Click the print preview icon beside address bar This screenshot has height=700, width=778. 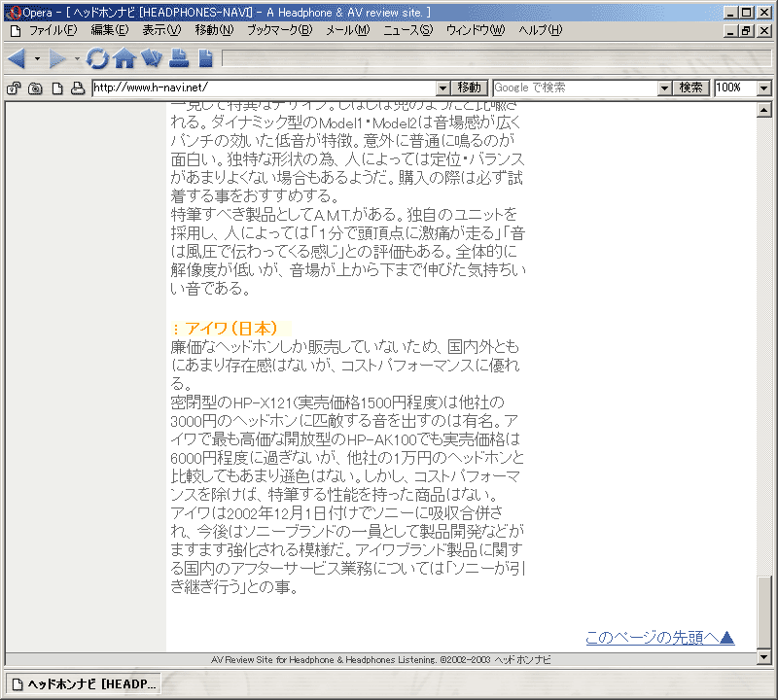click(78, 88)
